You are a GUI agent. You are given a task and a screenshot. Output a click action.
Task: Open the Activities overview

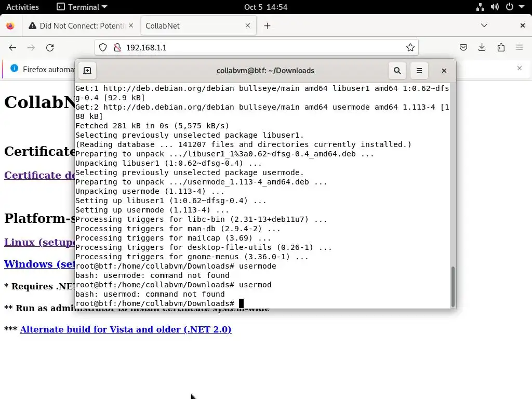(22, 7)
